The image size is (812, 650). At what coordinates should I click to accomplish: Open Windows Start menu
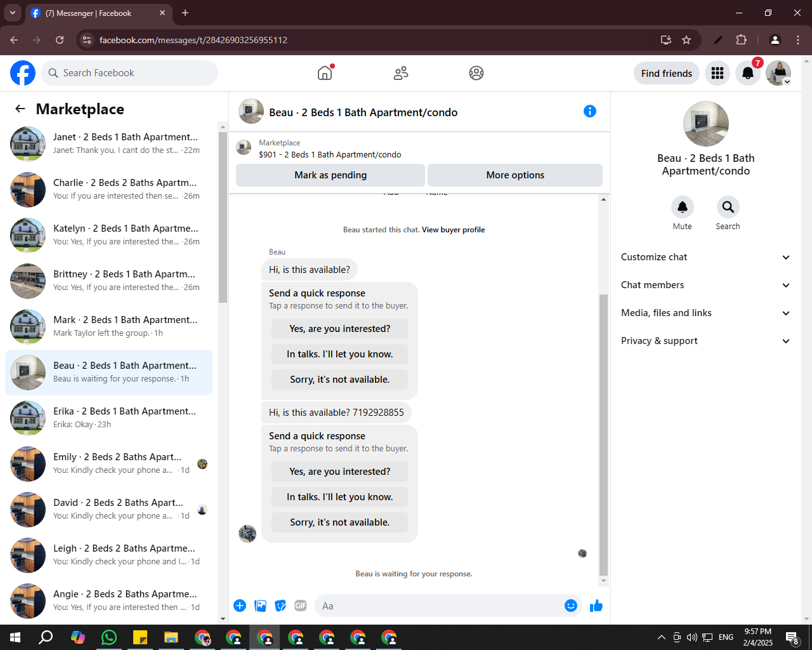tap(15, 637)
